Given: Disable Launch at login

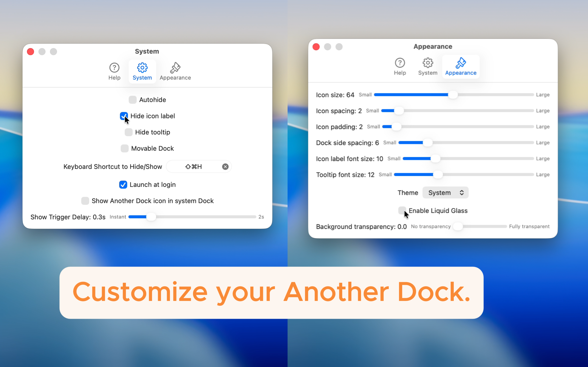Looking at the screenshot, I should pos(123,184).
